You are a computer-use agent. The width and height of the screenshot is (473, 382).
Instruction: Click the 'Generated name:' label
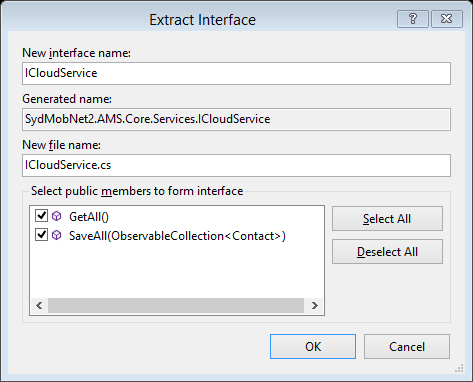(67, 99)
